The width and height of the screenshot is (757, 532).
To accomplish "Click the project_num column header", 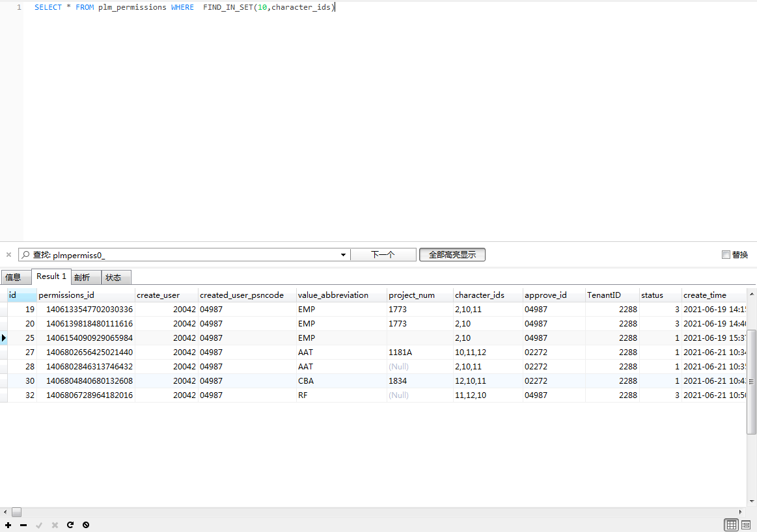I will (x=420, y=295).
